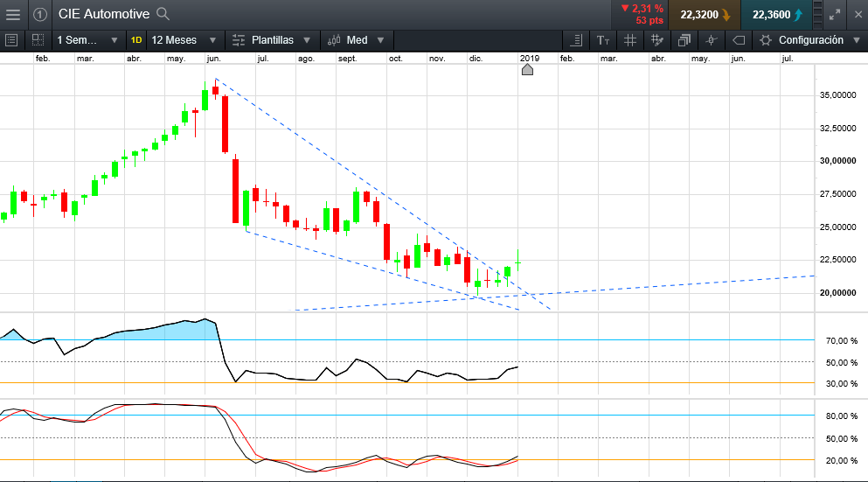The image size is (868, 482).
Task: Click the 70,00 % RSI level label
Action: 842,341
